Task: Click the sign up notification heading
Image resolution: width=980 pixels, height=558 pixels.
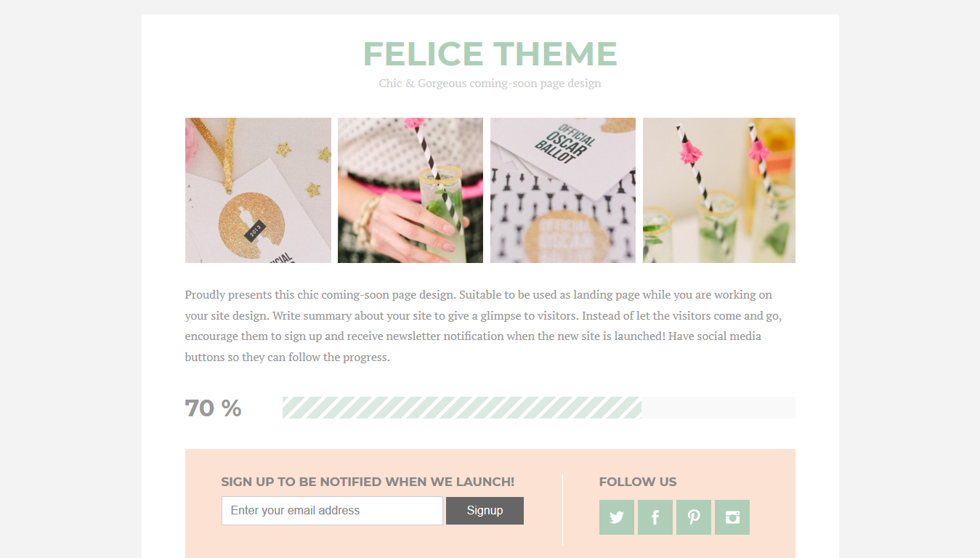Action: pos(368,482)
